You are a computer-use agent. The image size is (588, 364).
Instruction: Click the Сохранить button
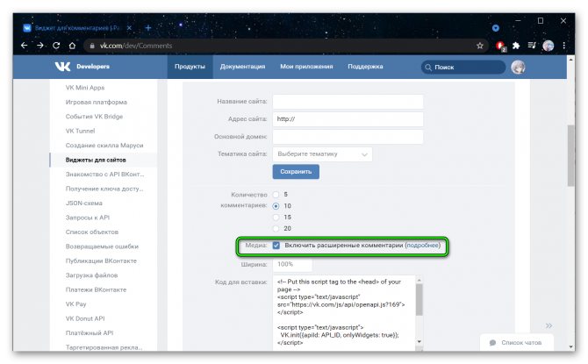tap(296, 171)
